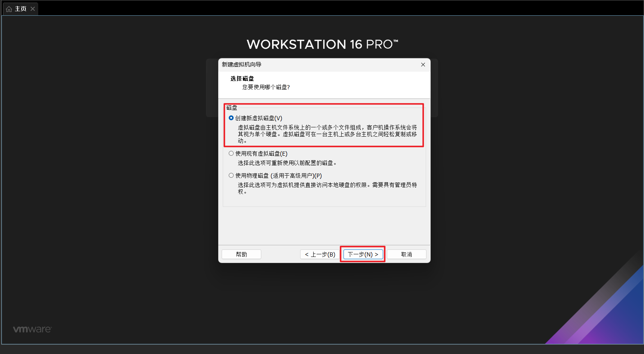
Task: Click description 选择此选项可重新使用以前配置的磁盘。
Action: tap(288, 163)
